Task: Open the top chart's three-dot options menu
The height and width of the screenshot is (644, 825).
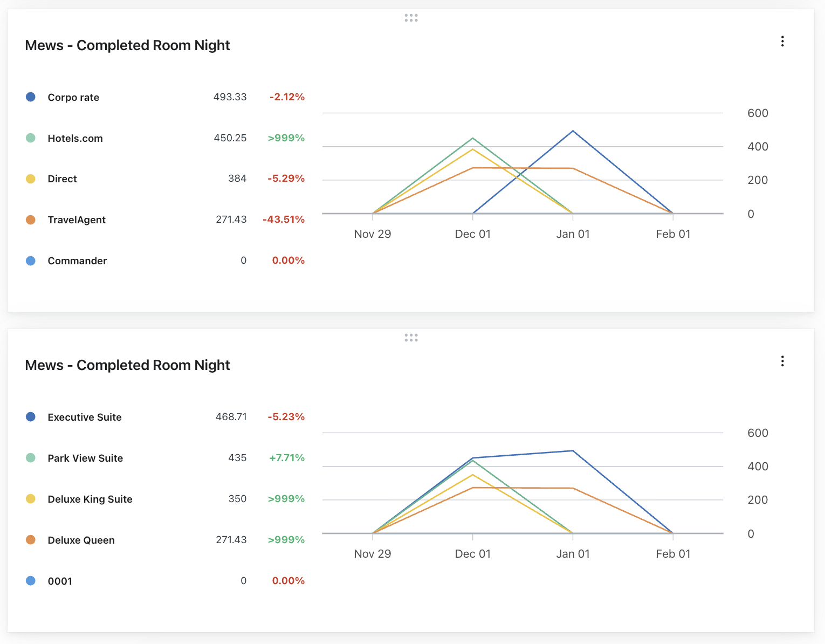Action: [x=782, y=42]
